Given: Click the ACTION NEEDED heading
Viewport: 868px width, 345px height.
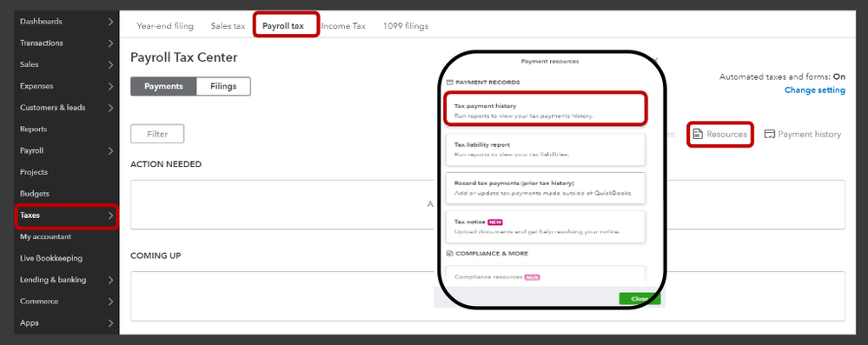Looking at the screenshot, I should [165, 164].
